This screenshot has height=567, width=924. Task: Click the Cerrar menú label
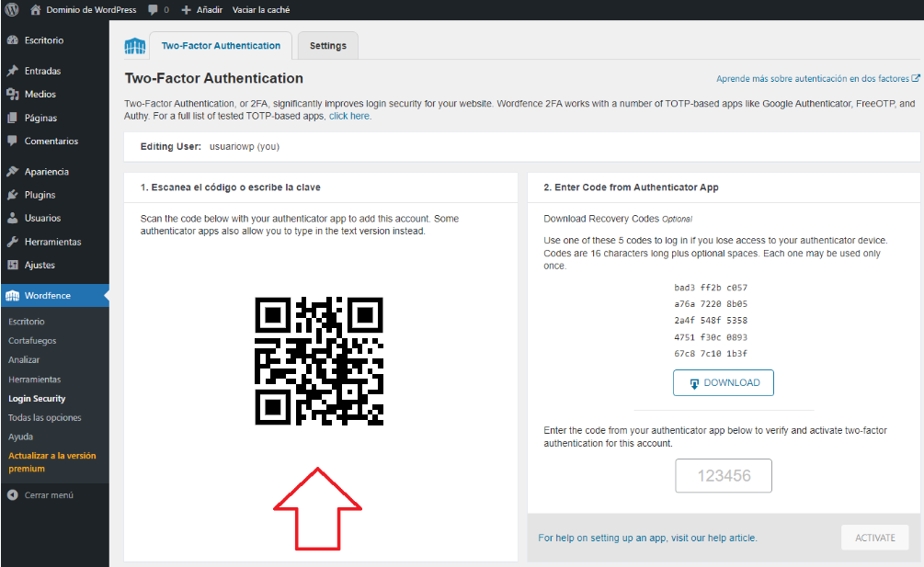click(49, 495)
